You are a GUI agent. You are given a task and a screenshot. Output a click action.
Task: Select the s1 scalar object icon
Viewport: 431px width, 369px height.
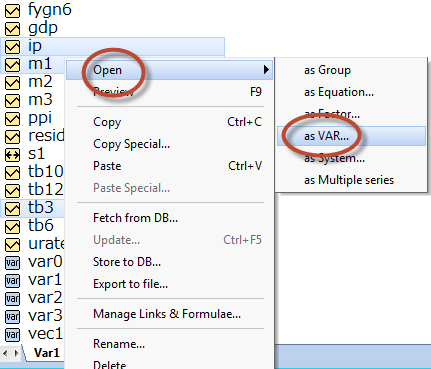(x=12, y=155)
